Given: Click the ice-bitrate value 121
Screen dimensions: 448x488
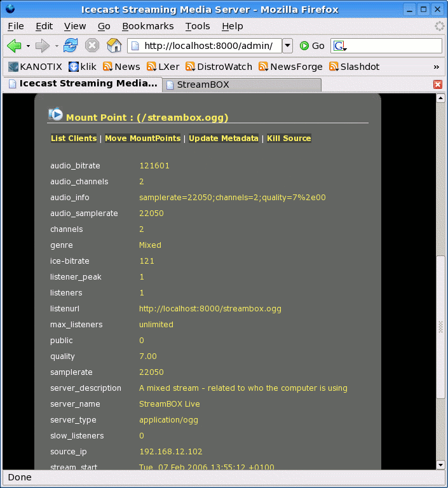Looking at the screenshot, I should click(x=147, y=261).
